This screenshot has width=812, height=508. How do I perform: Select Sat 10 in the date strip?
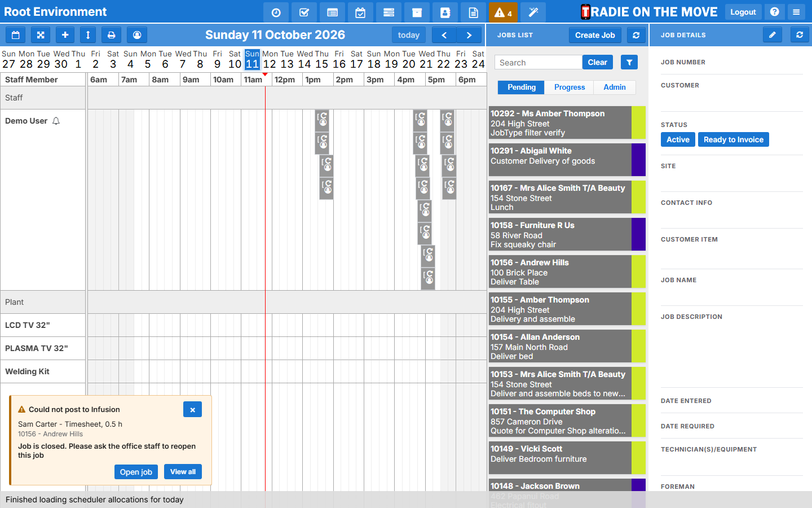(x=235, y=59)
